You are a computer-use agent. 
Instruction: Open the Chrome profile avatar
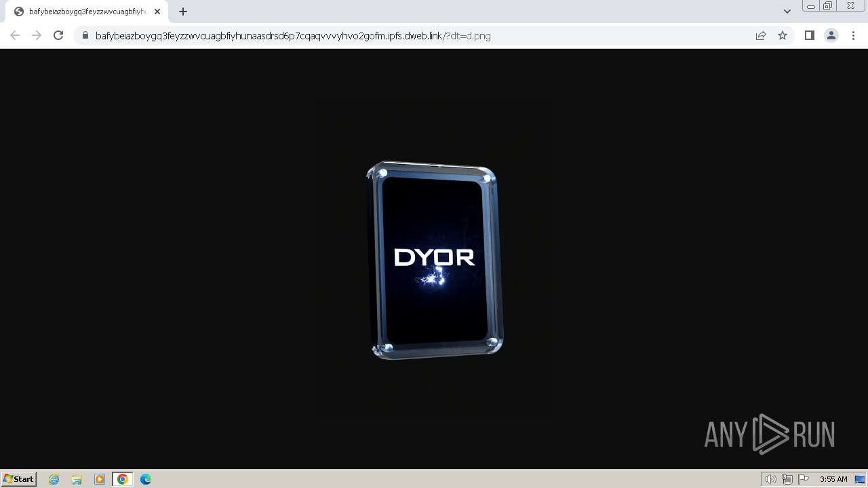[831, 35]
